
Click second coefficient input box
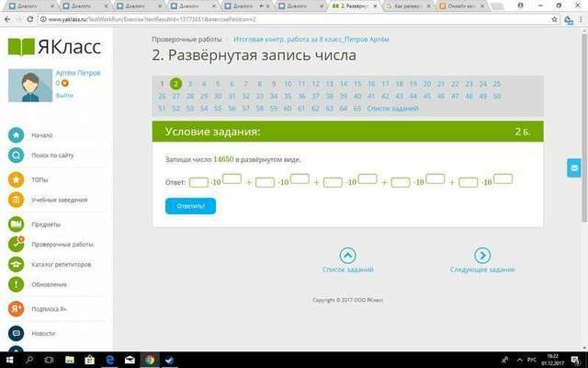[x=265, y=182]
